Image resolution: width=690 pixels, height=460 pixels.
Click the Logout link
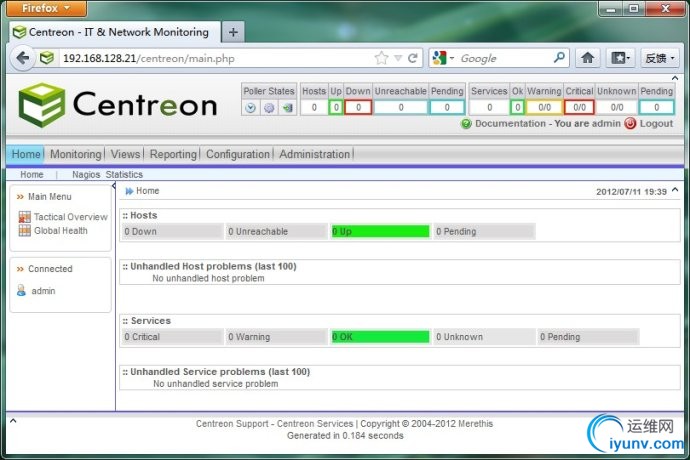coord(656,124)
